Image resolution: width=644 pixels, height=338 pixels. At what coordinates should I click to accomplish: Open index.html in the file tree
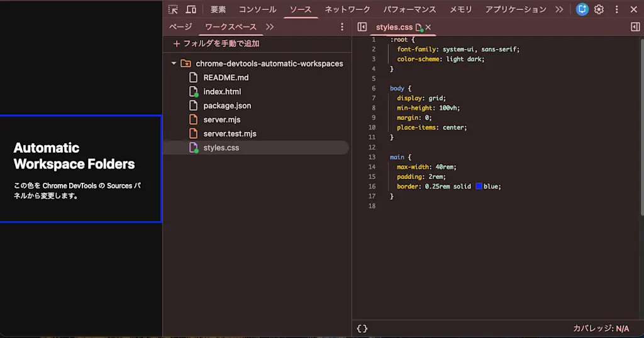(x=222, y=92)
